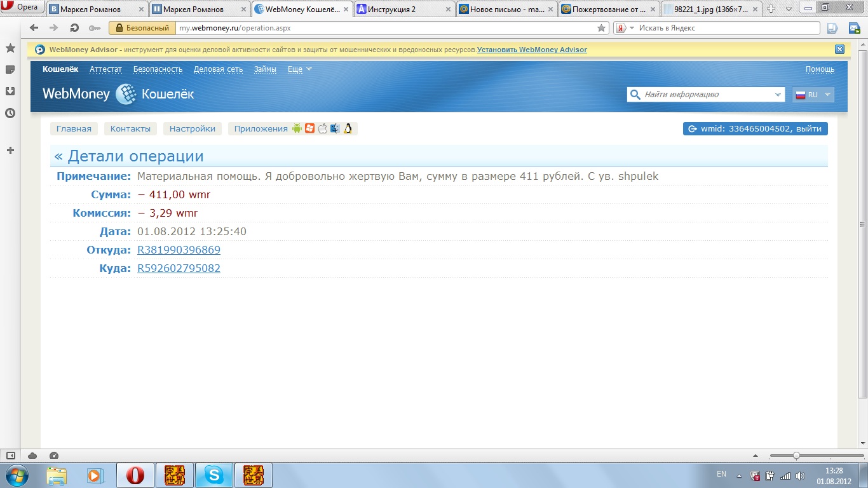Click the Android app icon

pos(297,128)
